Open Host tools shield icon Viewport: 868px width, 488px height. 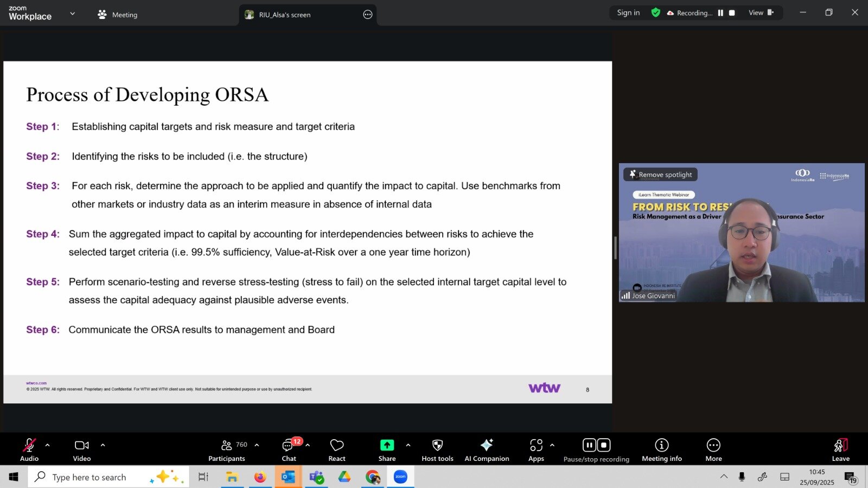[x=437, y=450]
